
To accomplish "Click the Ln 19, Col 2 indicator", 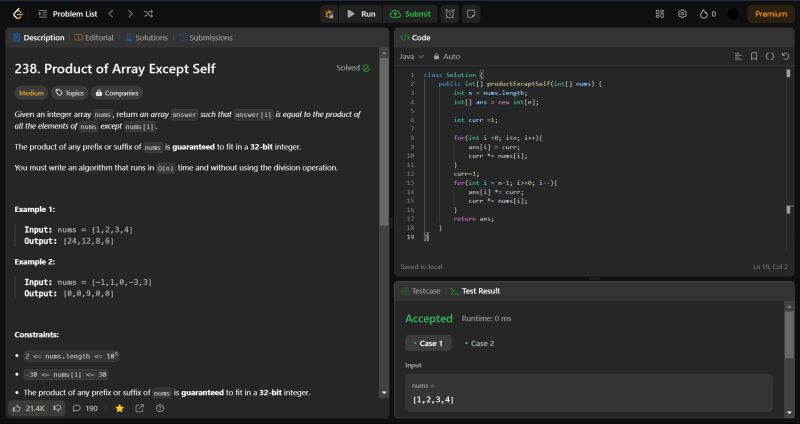I will 770,267.
